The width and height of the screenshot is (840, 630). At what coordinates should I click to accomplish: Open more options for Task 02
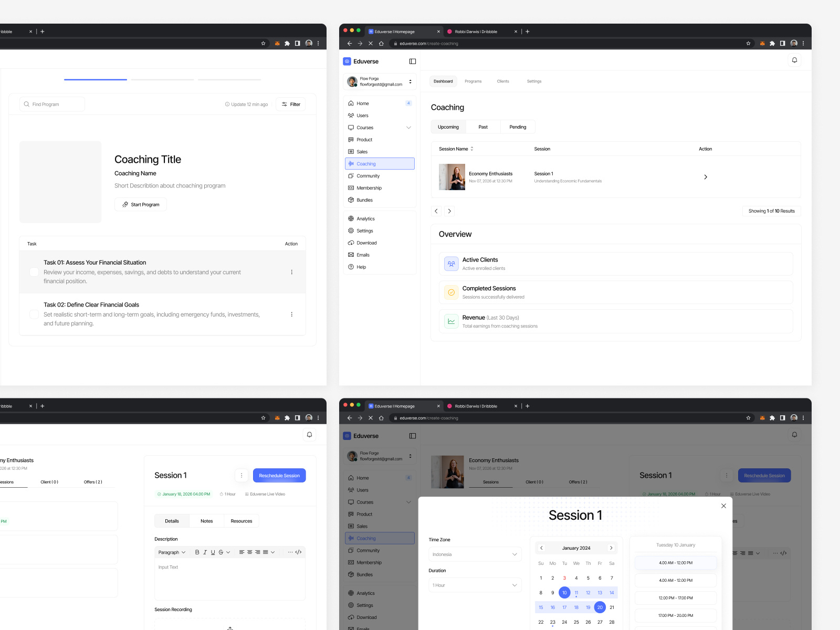pos(292,314)
